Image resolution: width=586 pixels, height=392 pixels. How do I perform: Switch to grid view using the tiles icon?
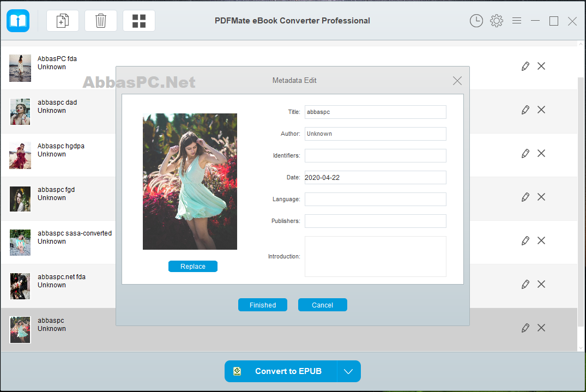[x=139, y=21]
